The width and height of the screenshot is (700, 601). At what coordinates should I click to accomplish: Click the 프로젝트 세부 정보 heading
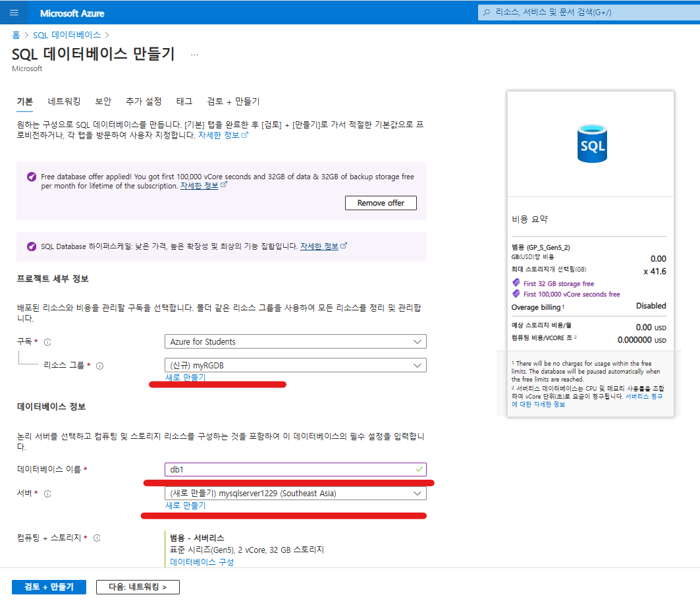tap(53, 279)
